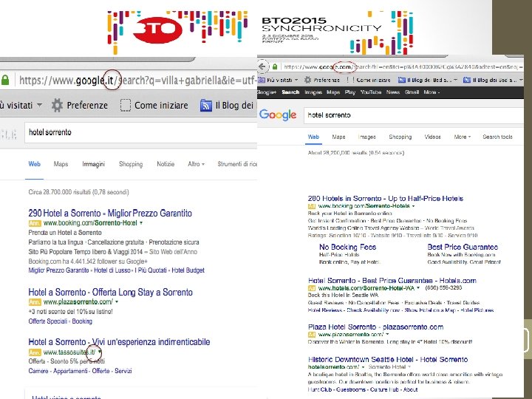This screenshot has width=532, height=399.
Task: Open '290 Hotel a Sorrento - Miglior Prezzo Garantito'
Action: (x=110, y=213)
